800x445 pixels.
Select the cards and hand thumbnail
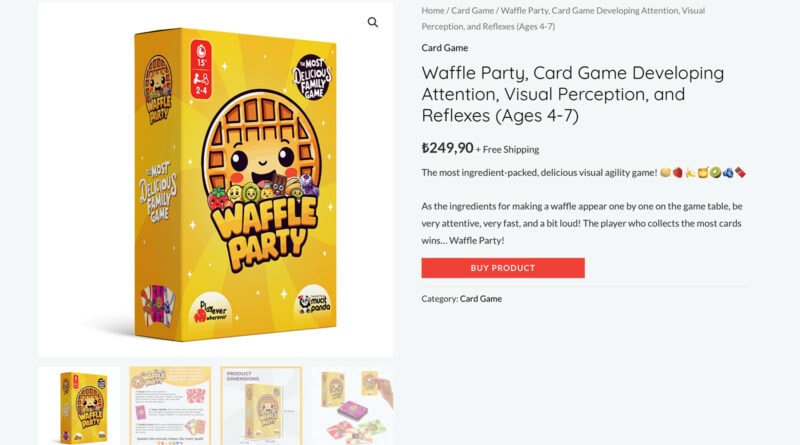pos(353,406)
